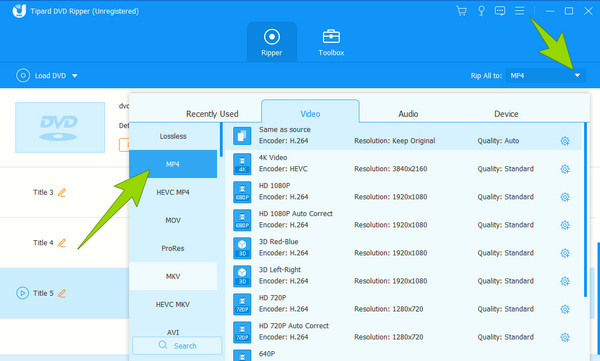Open the shopping cart purchase icon
This screenshot has height=361, width=600.
461,11
